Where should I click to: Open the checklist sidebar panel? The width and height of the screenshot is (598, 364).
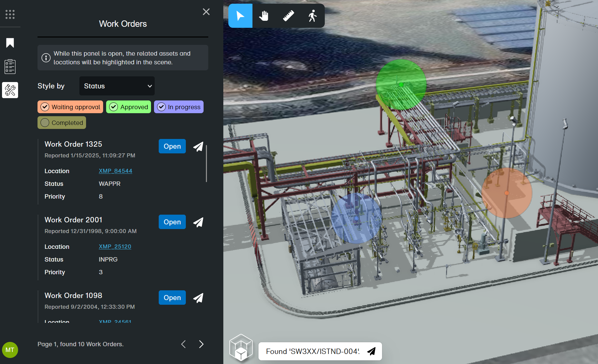tap(10, 67)
